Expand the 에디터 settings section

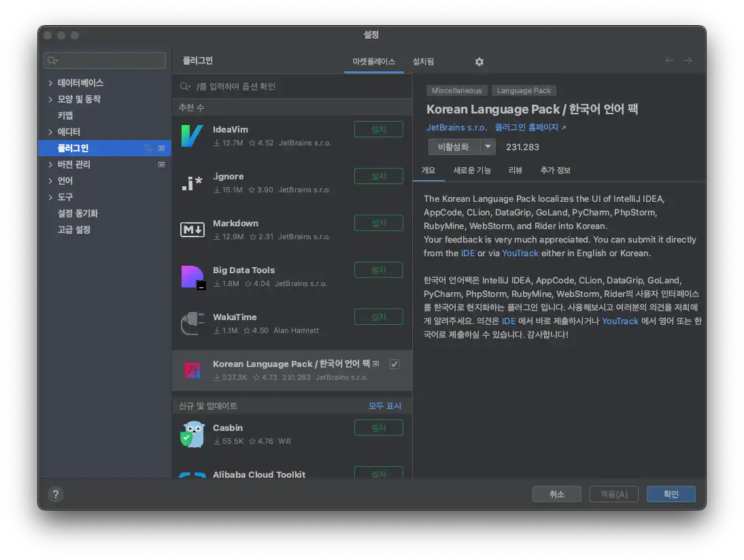click(50, 132)
